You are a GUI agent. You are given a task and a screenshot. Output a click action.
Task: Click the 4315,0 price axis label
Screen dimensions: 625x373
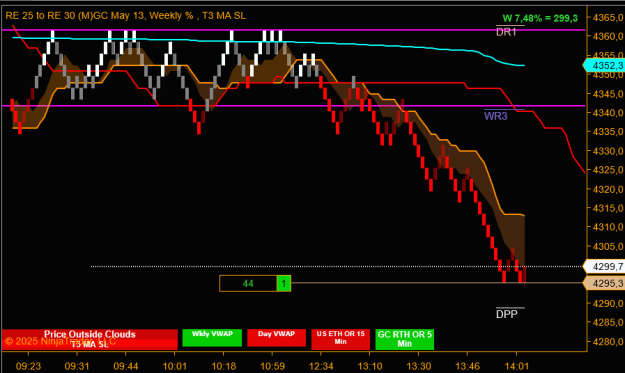608,208
